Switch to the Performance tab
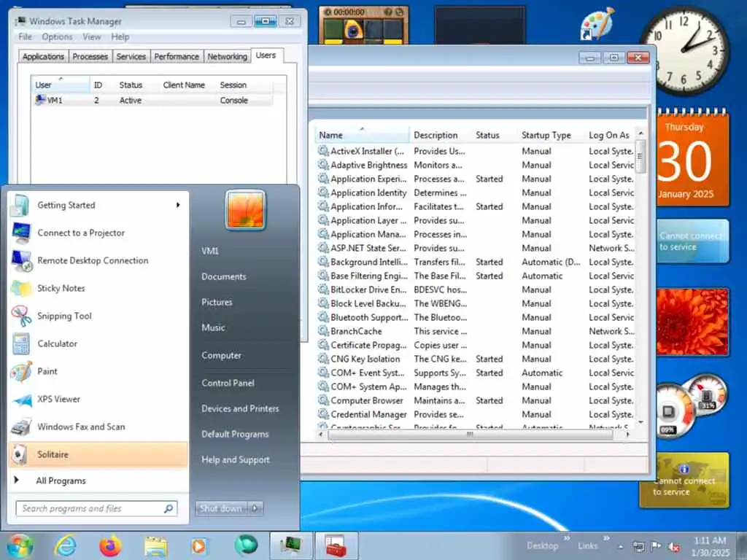Image resolution: width=747 pixels, height=560 pixels. [x=177, y=56]
